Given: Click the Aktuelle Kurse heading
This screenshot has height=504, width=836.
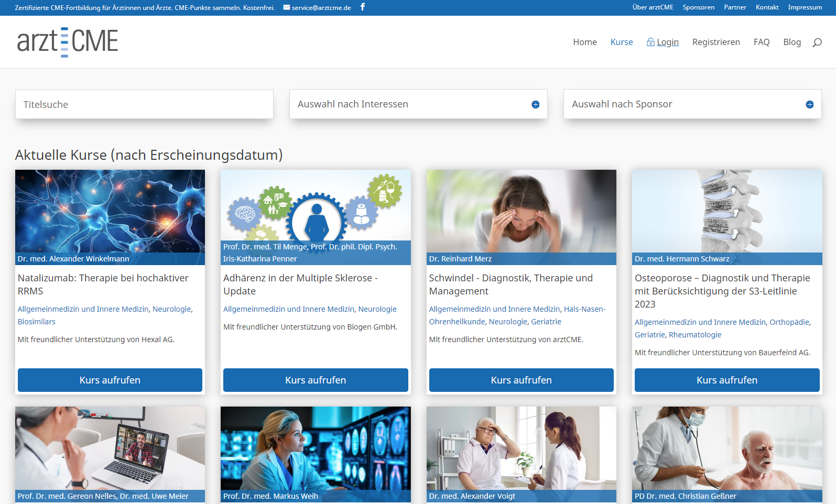Looking at the screenshot, I should 149,155.
